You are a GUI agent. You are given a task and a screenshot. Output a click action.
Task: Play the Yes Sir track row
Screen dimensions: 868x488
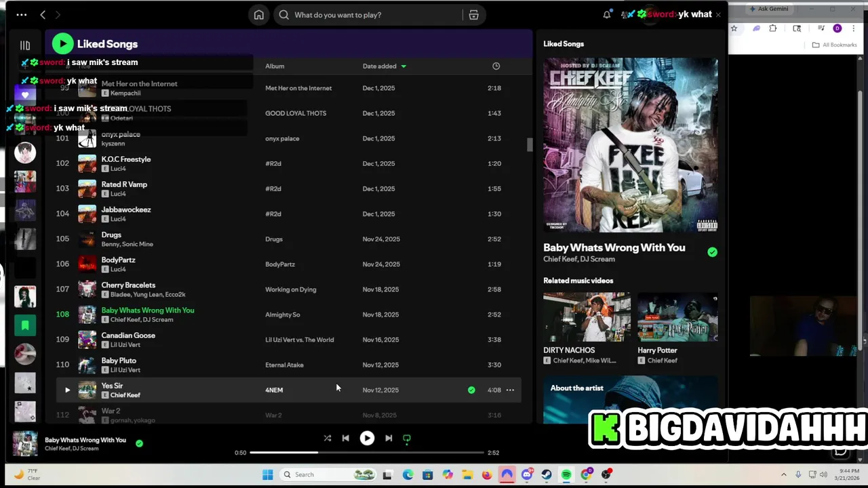pyautogui.click(x=67, y=390)
